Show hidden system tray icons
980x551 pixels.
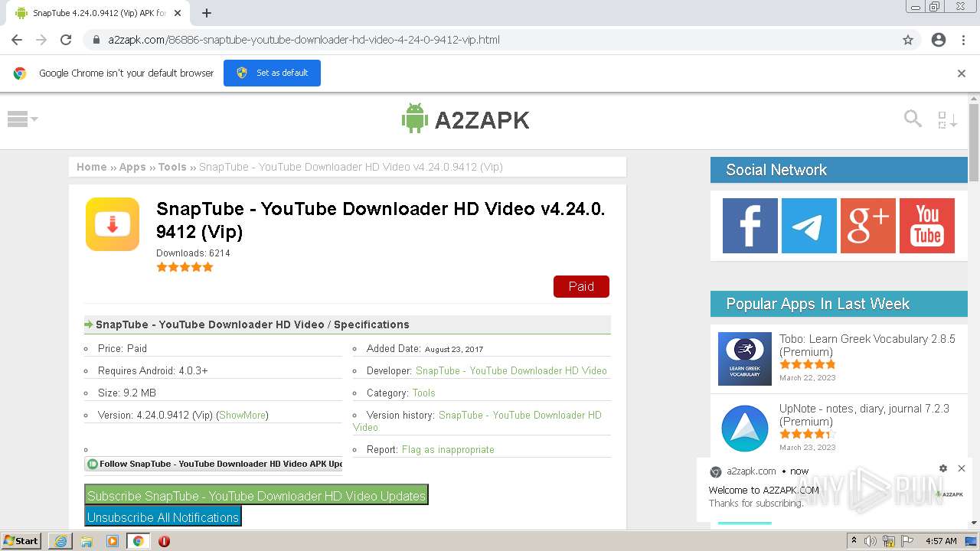(x=854, y=541)
